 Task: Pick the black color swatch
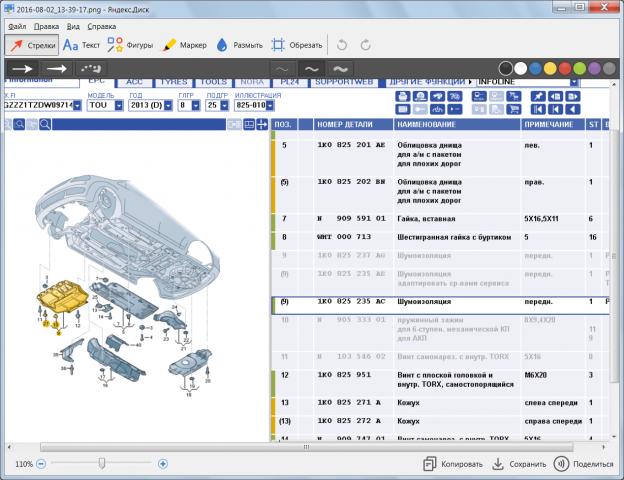tap(505, 68)
